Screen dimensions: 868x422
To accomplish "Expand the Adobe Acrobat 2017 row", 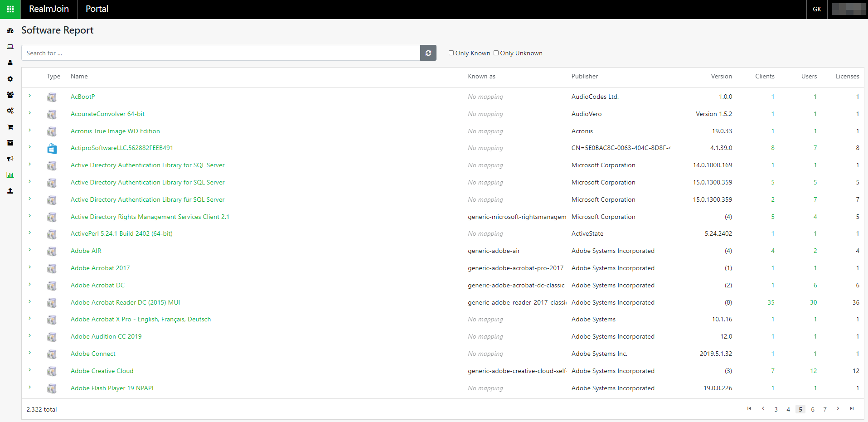I will click(x=30, y=267).
